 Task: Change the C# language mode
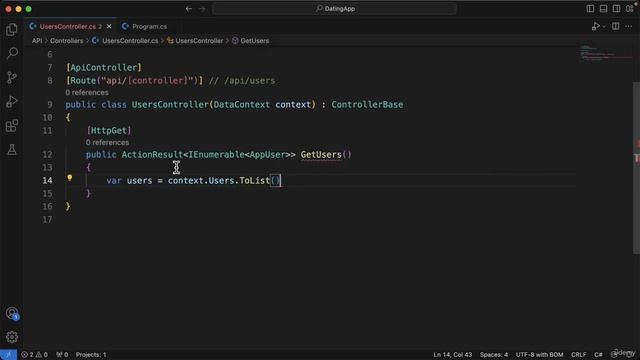(x=598, y=355)
